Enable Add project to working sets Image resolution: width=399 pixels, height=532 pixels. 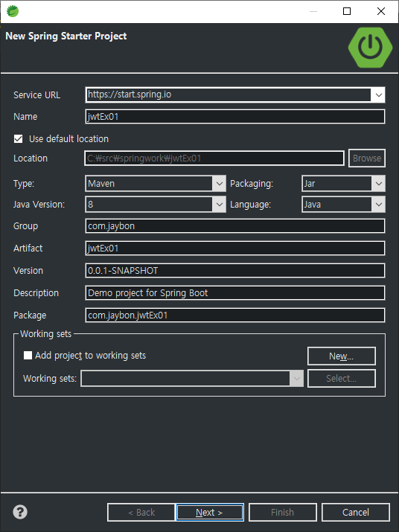coord(28,355)
